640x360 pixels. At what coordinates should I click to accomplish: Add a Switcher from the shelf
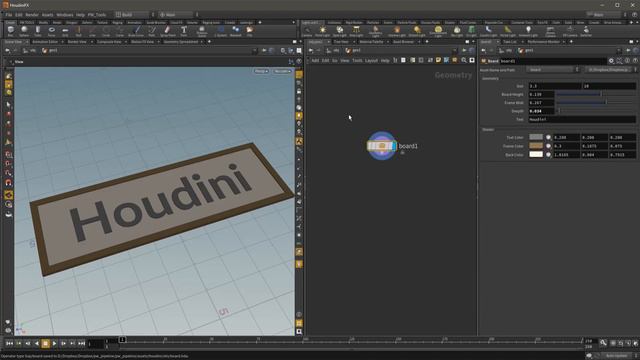586,31
